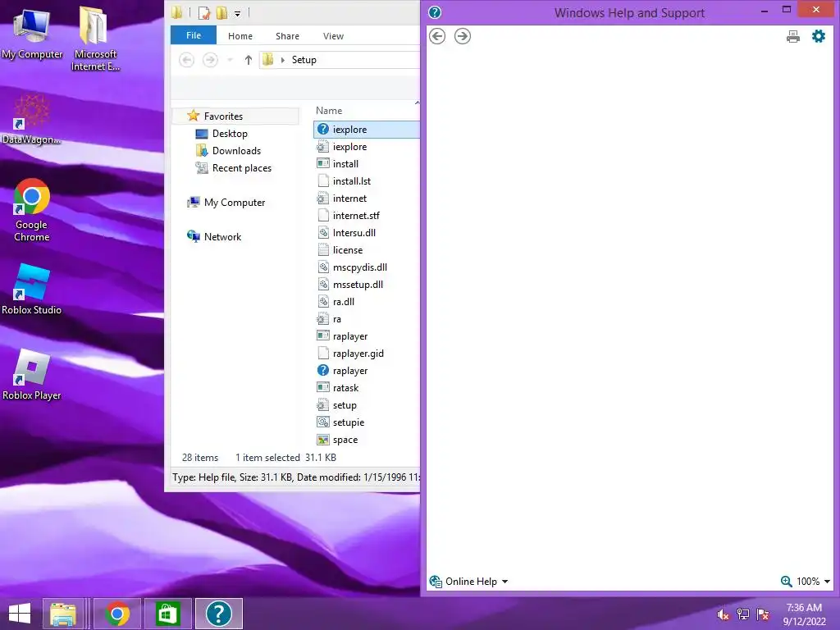The image size is (840, 630).
Task: Select the ra settings file
Action: [336, 319]
